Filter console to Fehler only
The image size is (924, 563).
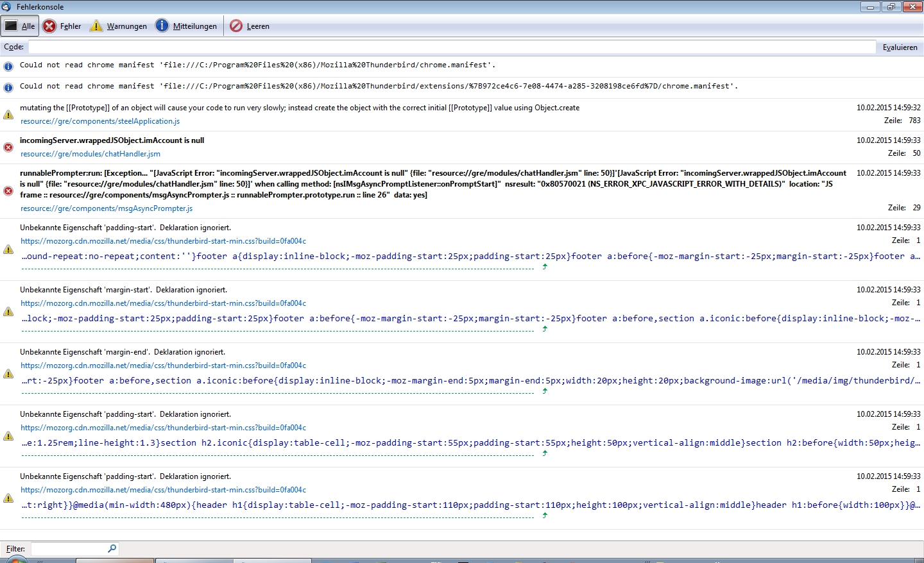(x=62, y=26)
